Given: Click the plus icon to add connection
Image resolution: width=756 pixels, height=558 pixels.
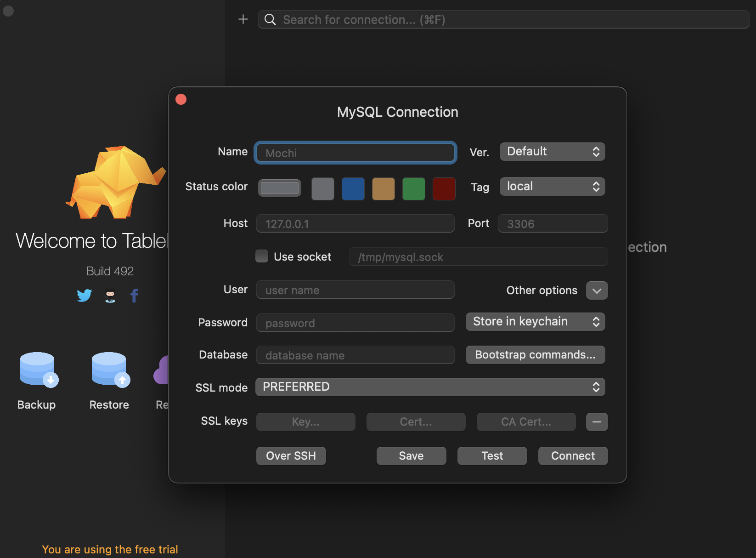Looking at the screenshot, I should tap(243, 19).
